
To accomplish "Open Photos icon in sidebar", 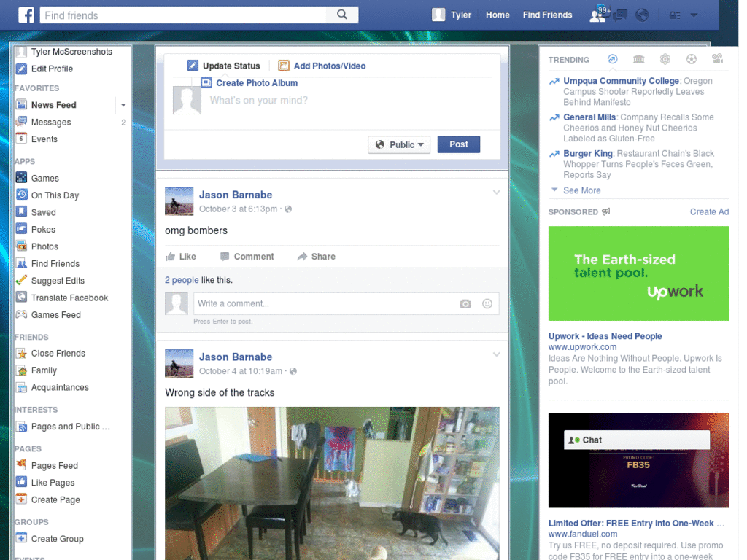I will click(21, 246).
